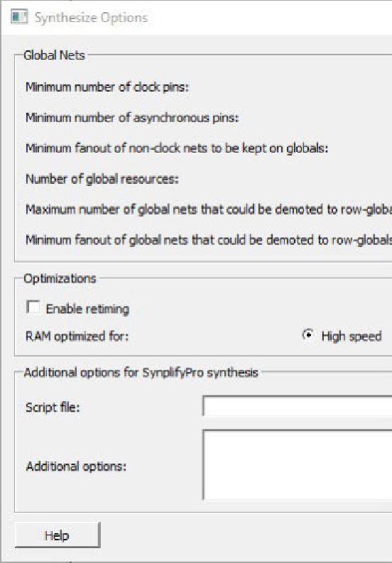Click the Global Nets group heading
Screen dimensions: 392x563
[x=54, y=55]
